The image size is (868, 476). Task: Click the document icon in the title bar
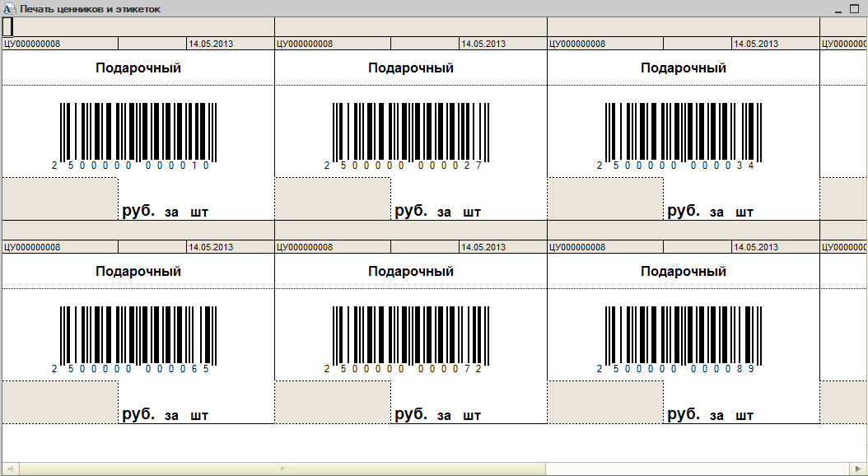point(9,9)
